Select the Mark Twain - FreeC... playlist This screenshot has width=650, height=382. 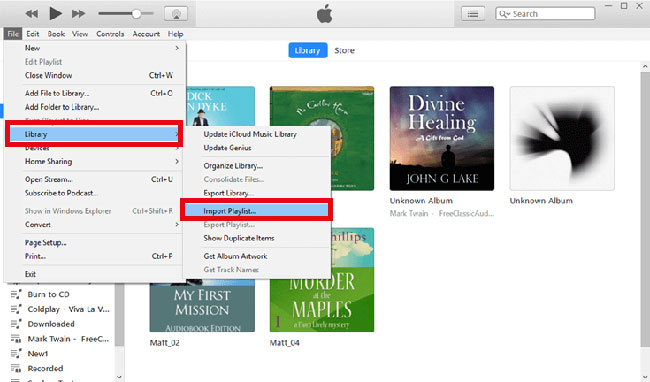click(68, 339)
